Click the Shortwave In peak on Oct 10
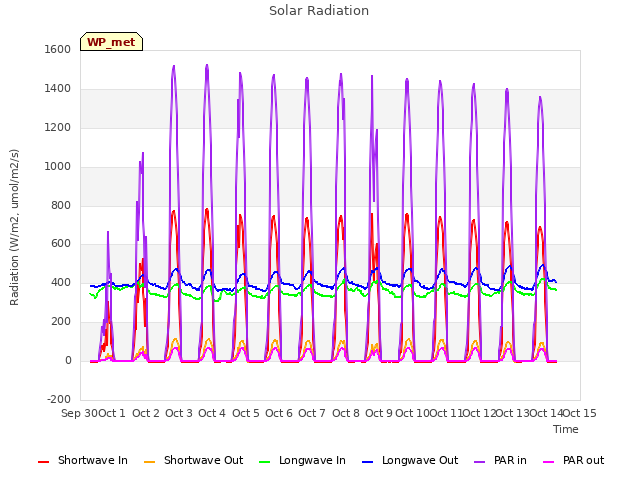Viewport: 640px width, 480px height. point(407,215)
